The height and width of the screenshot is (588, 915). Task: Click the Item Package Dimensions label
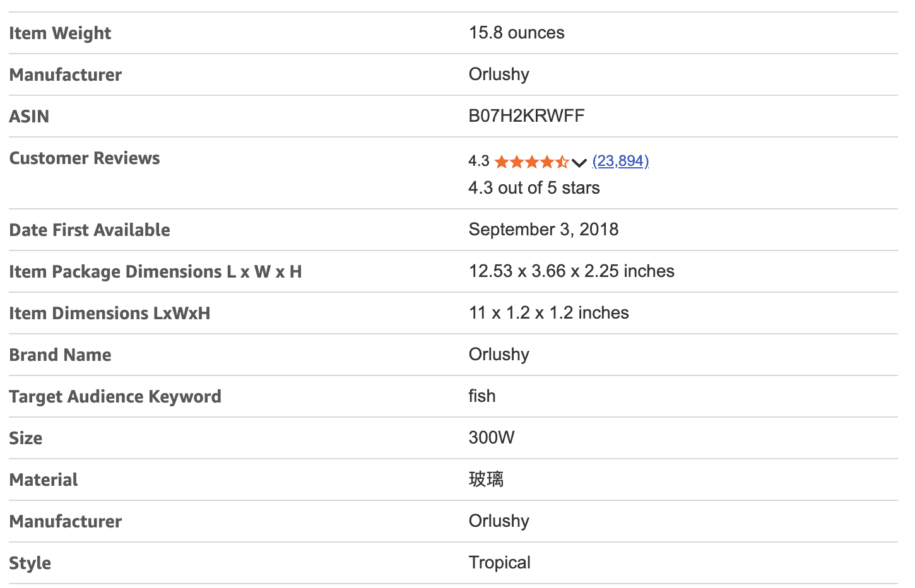(x=155, y=272)
